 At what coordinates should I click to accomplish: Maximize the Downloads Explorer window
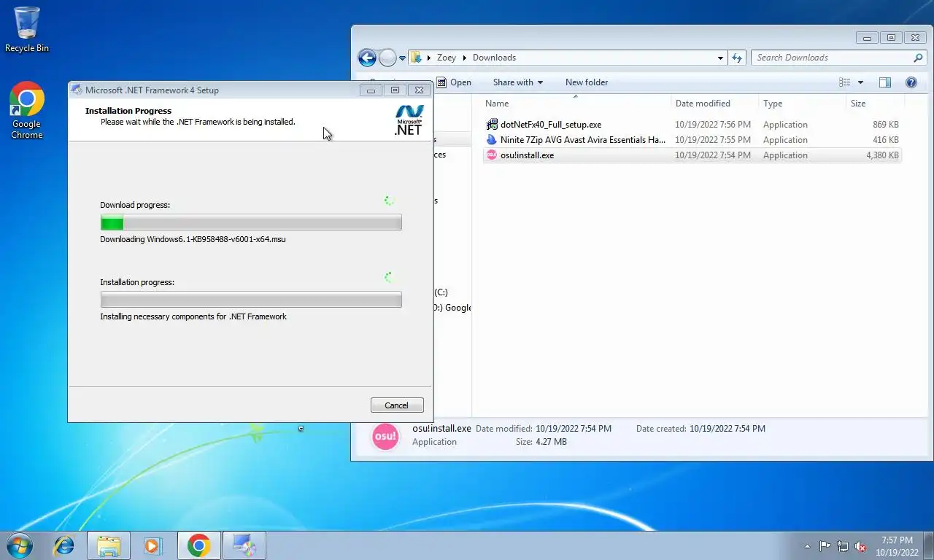pyautogui.click(x=891, y=38)
